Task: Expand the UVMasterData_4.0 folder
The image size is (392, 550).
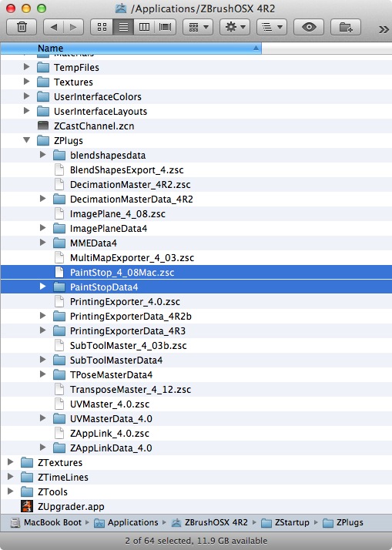Action: (x=43, y=418)
